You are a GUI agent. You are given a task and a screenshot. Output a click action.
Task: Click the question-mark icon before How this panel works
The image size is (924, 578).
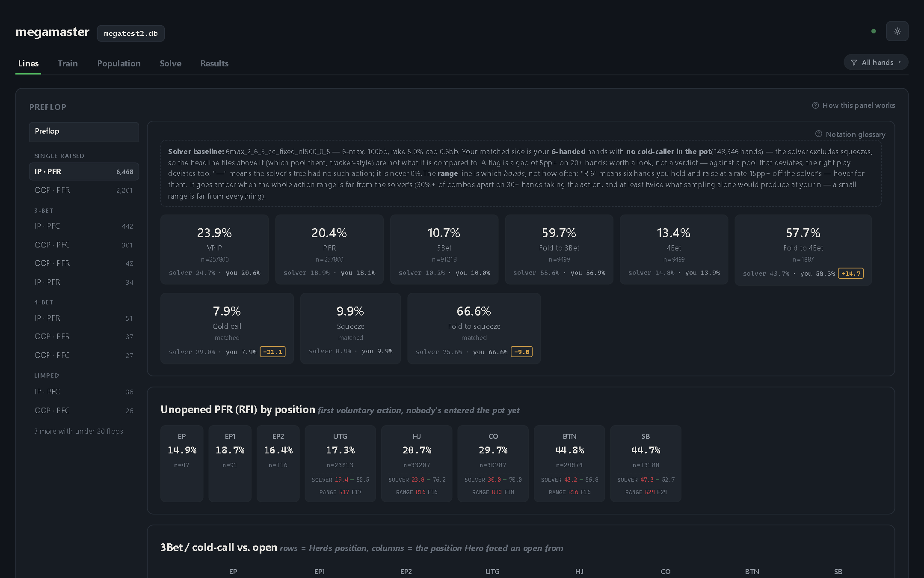pos(815,105)
